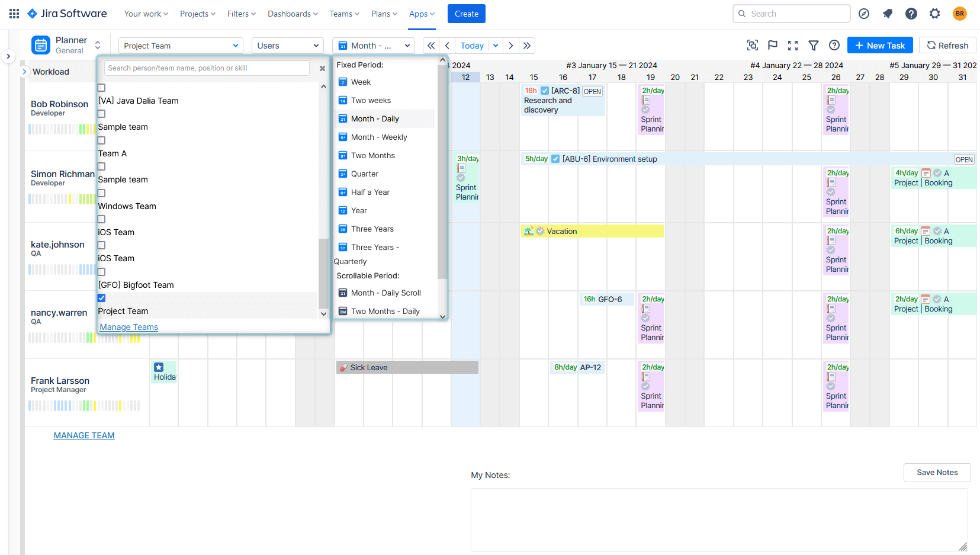Open the Users dropdown
Viewport: 980px width, 555px height.
coord(287,45)
